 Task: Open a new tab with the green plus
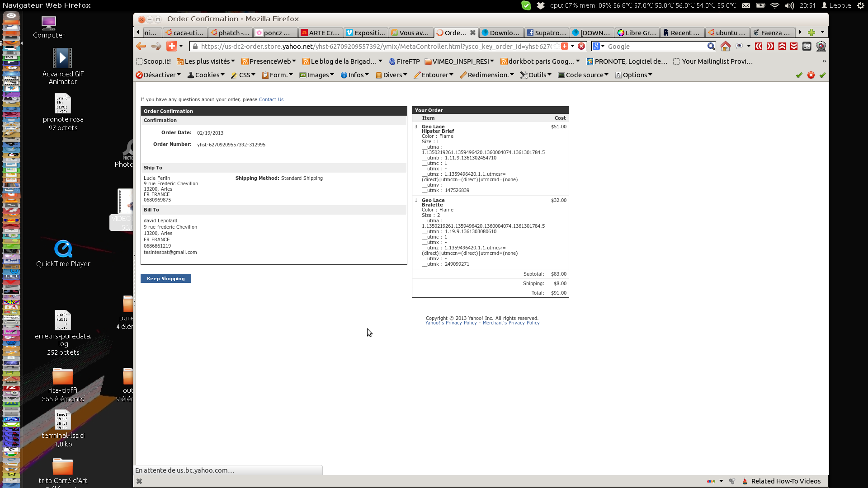(811, 33)
